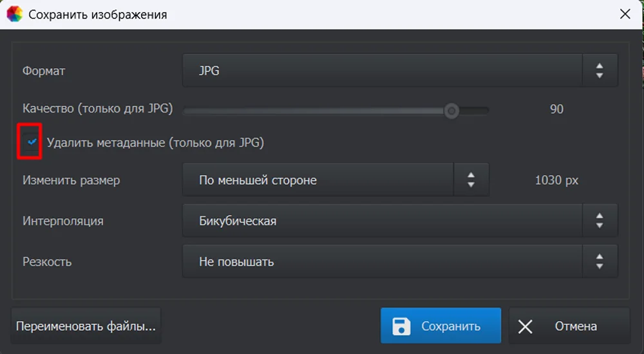Viewport: 644px width, 354px height.
Task: Open the По меньшей стороне dropdown
Action: coord(336,180)
